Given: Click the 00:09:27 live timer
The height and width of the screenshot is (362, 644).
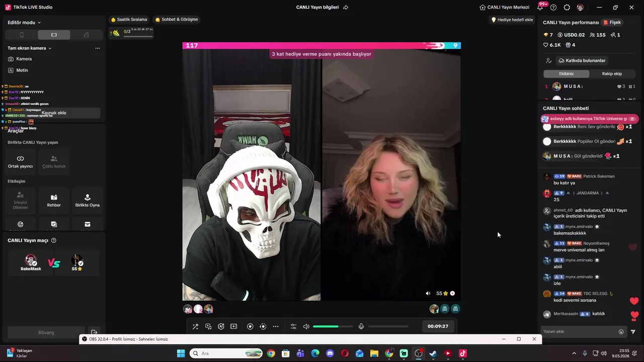Looking at the screenshot, I should (x=438, y=326).
